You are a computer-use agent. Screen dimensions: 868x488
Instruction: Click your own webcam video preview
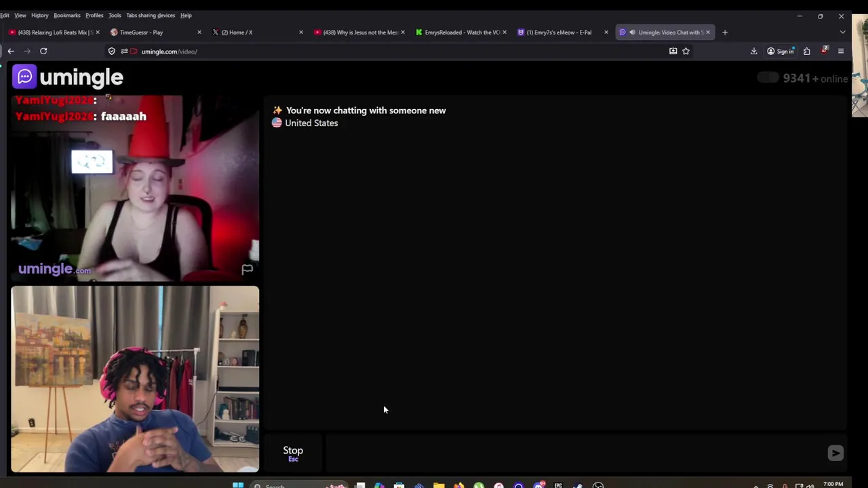click(135, 379)
